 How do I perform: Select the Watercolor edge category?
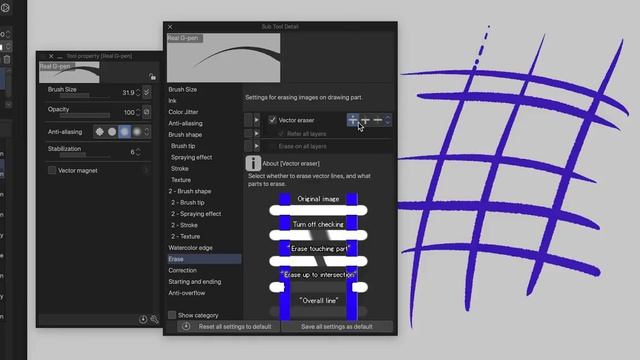(190, 248)
